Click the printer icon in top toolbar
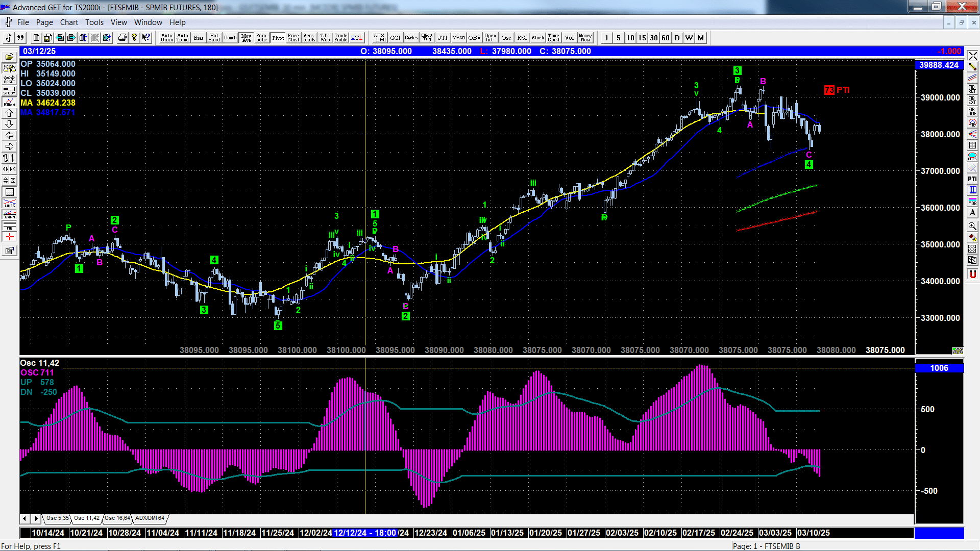Image resolution: width=980 pixels, height=551 pixels. [x=122, y=38]
